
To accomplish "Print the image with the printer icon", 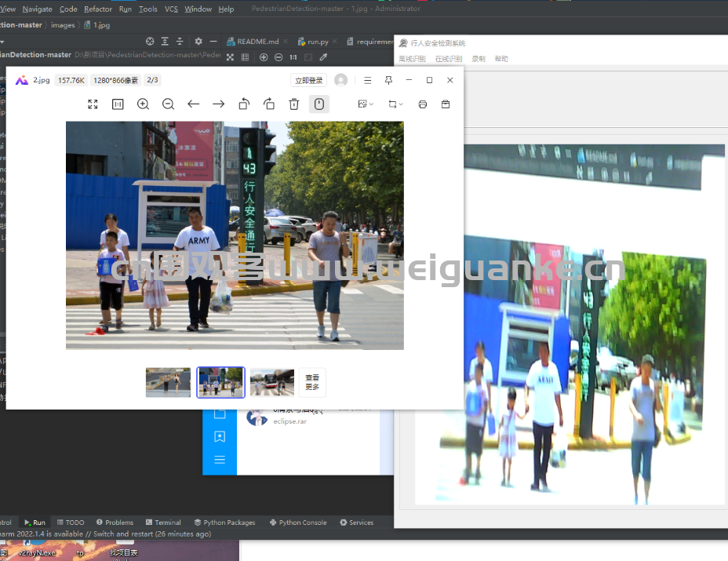I will coord(423,104).
